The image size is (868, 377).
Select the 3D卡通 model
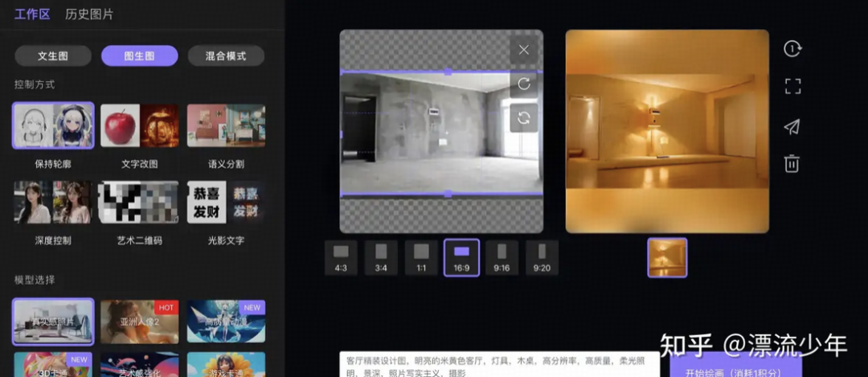tap(53, 365)
